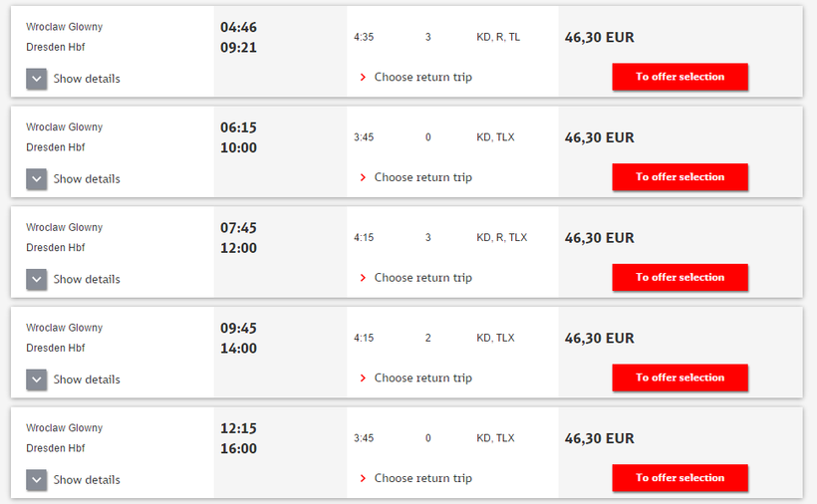Expand details arrow for 06:15 departure
Viewport: 817px width, 504px height.
[37, 179]
